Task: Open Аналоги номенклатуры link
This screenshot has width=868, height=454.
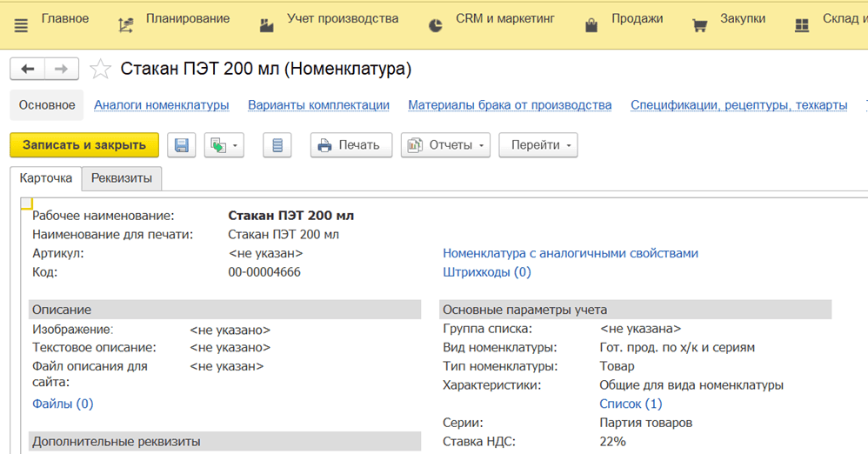Action: click(162, 105)
